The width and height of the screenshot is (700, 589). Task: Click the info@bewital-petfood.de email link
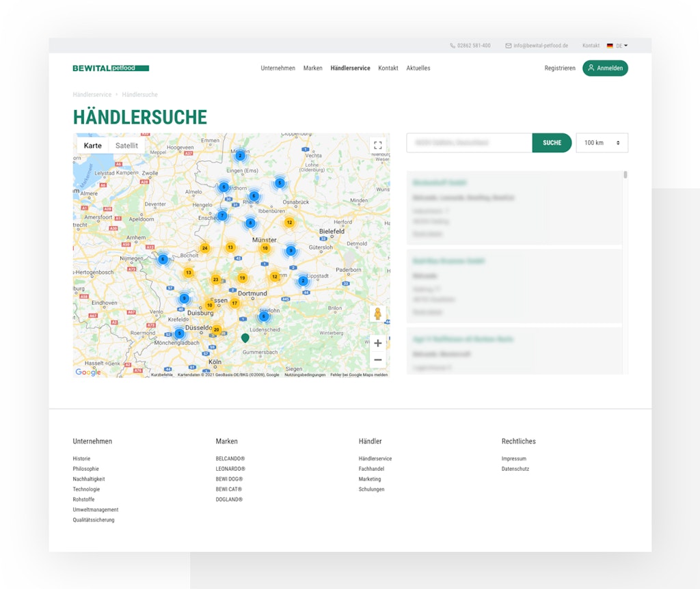tap(541, 46)
